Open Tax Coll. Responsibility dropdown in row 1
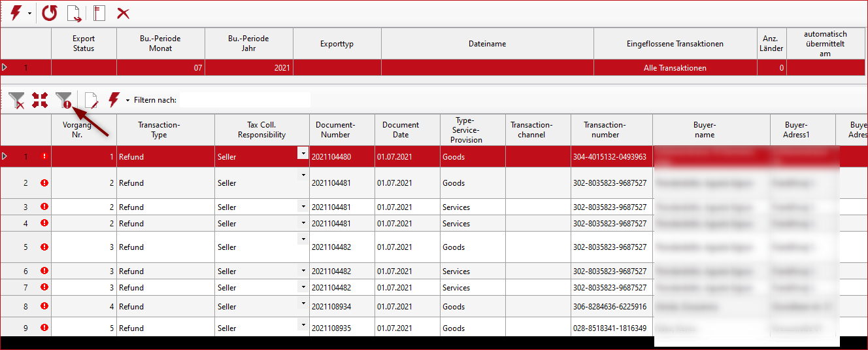This screenshot has height=350, width=868. click(302, 152)
